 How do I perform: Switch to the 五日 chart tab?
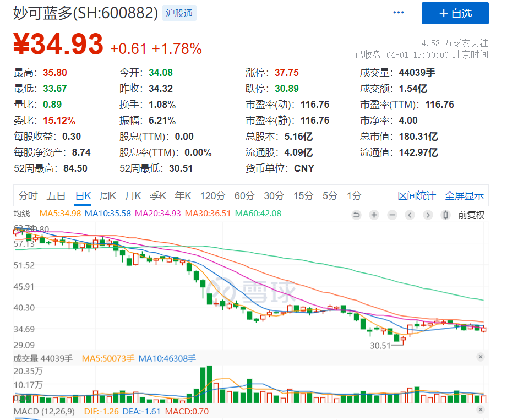(56, 195)
